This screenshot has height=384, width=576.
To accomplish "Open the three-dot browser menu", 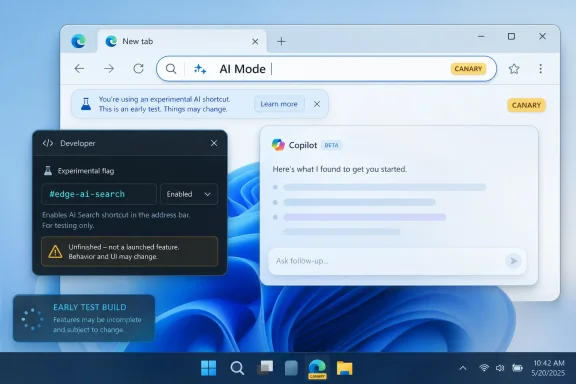I will [x=540, y=69].
